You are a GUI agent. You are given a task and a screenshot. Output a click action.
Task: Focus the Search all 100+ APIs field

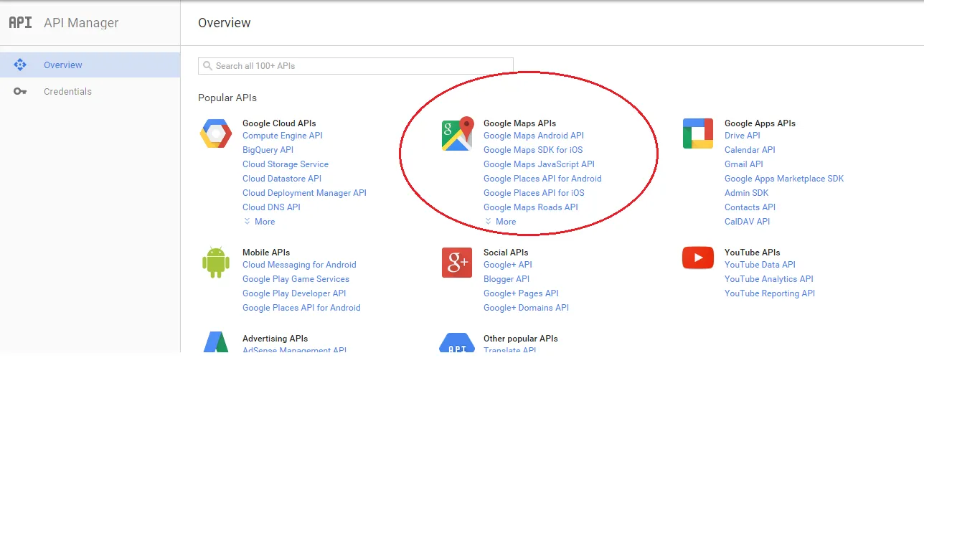point(356,65)
